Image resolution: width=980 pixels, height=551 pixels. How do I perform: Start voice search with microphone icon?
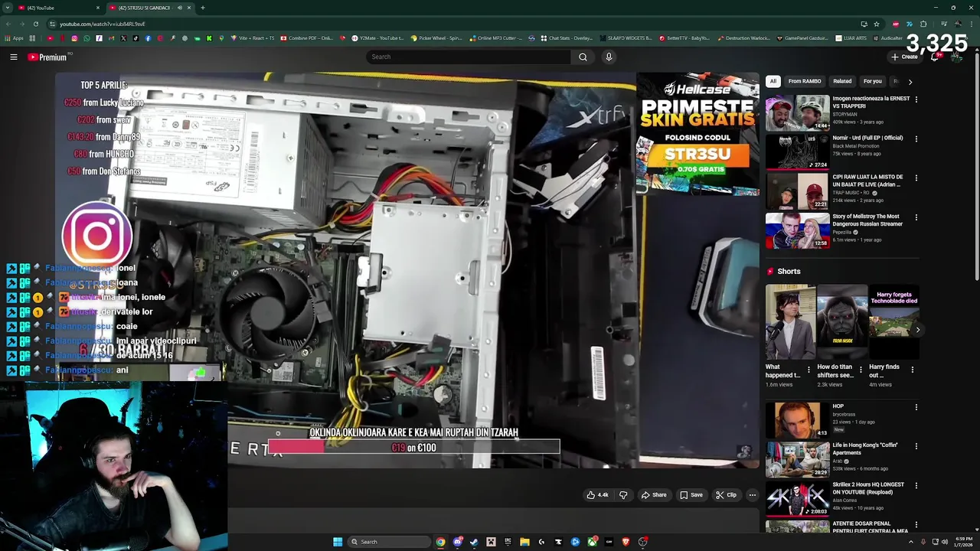tap(609, 57)
